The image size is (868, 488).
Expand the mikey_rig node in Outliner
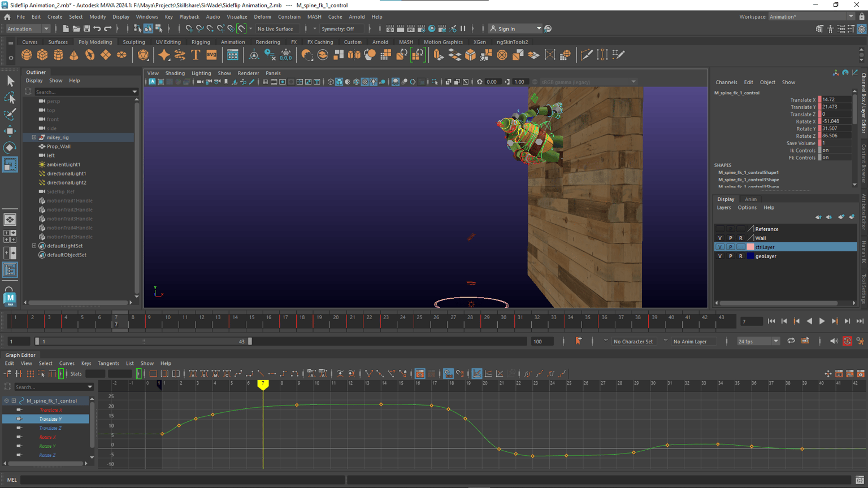click(34, 137)
